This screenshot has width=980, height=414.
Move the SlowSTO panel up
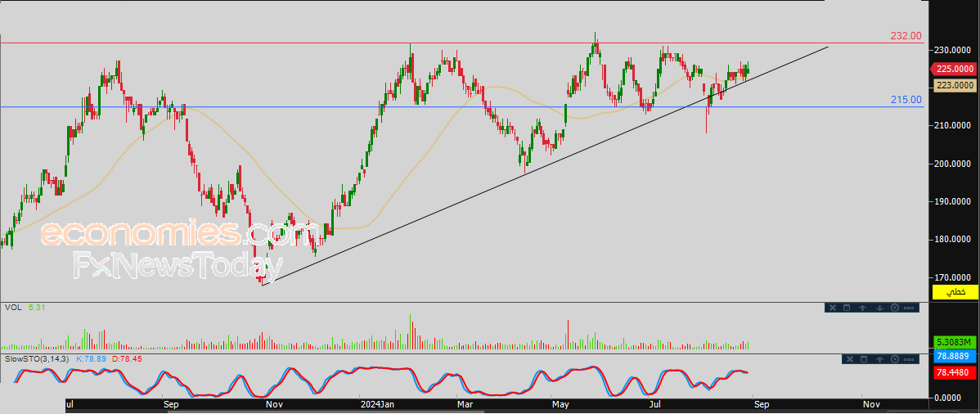click(879, 359)
